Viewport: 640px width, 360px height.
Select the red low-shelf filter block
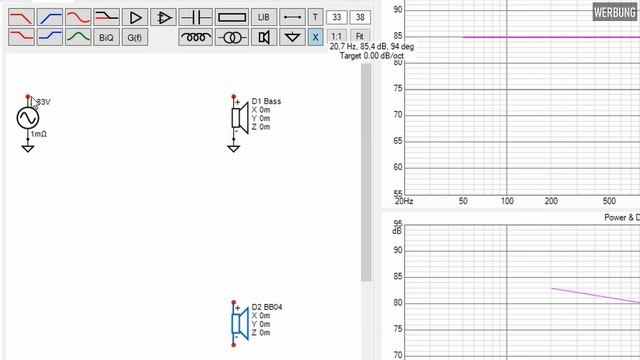click(21, 37)
